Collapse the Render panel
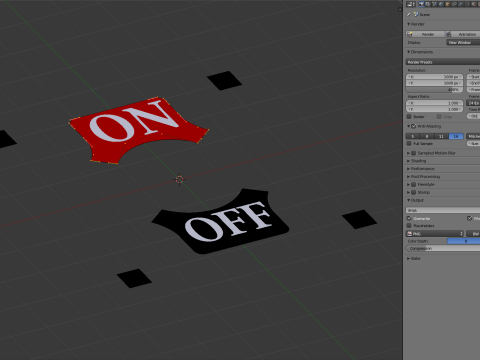Image resolution: width=480 pixels, height=360 pixels. pyautogui.click(x=409, y=24)
